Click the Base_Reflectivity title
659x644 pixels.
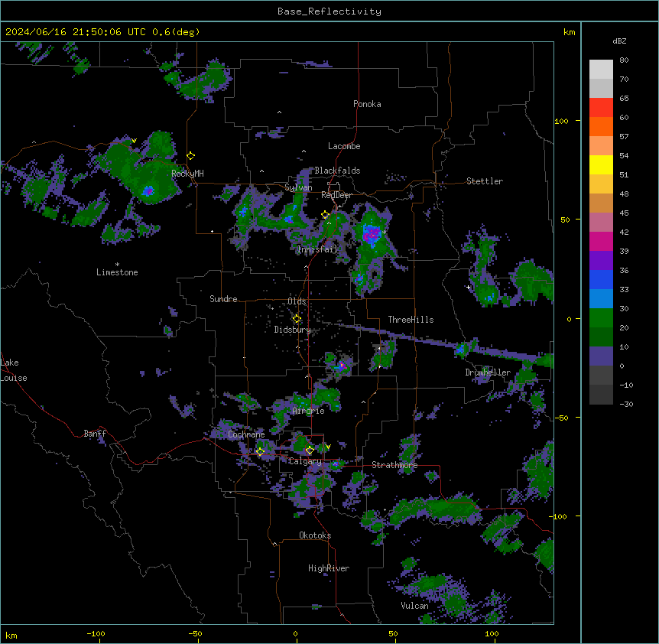point(329,11)
